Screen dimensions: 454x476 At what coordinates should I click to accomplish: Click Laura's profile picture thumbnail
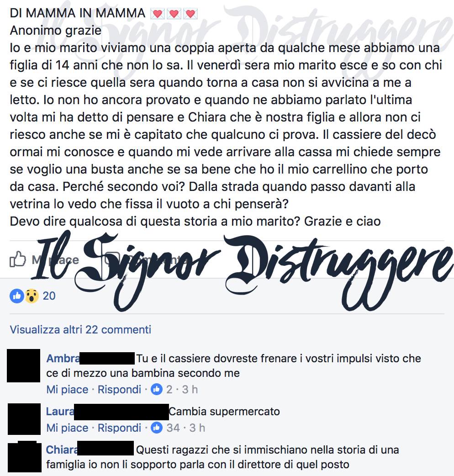pyautogui.click(x=24, y=419)
